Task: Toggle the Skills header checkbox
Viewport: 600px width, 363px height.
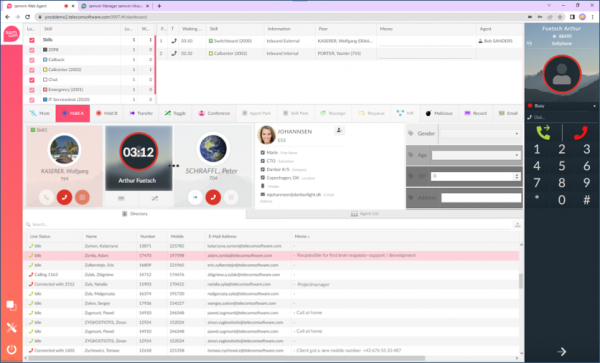Action: pyautogui.click(x=32, y=40)
